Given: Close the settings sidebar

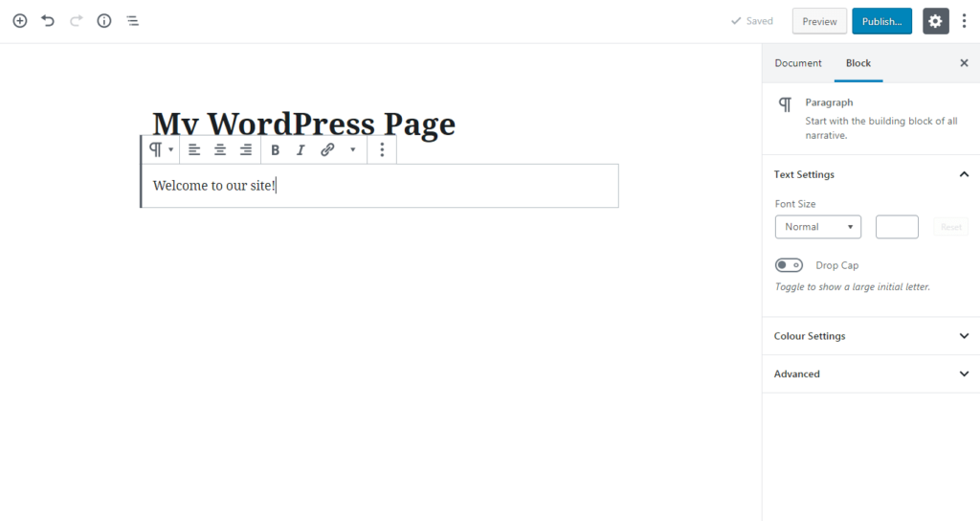Looking at the screenshot, I should click(964, 63).
